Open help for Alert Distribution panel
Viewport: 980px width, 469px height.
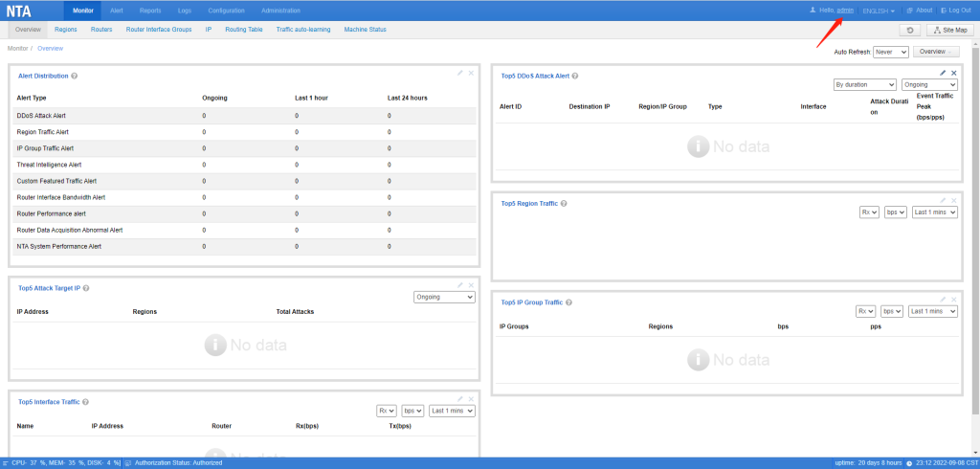75,76
